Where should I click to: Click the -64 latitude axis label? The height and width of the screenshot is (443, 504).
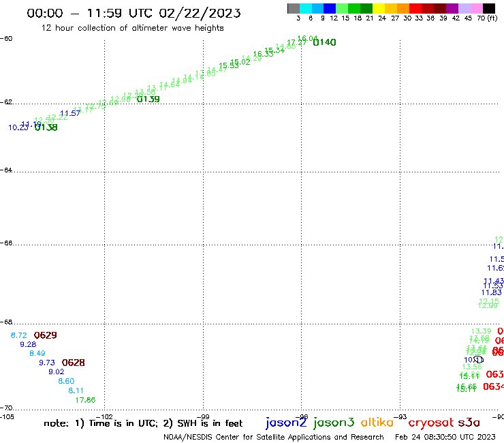click(x=6, y=170)
